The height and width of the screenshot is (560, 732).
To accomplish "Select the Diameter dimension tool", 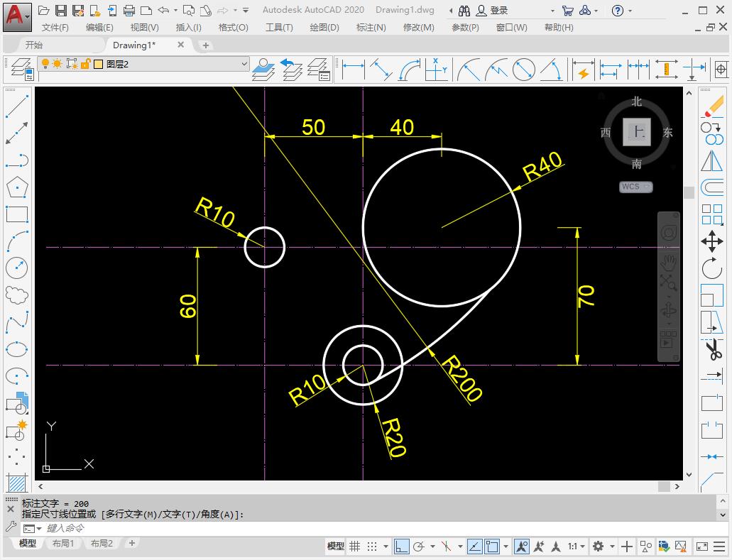I will 523,69.
